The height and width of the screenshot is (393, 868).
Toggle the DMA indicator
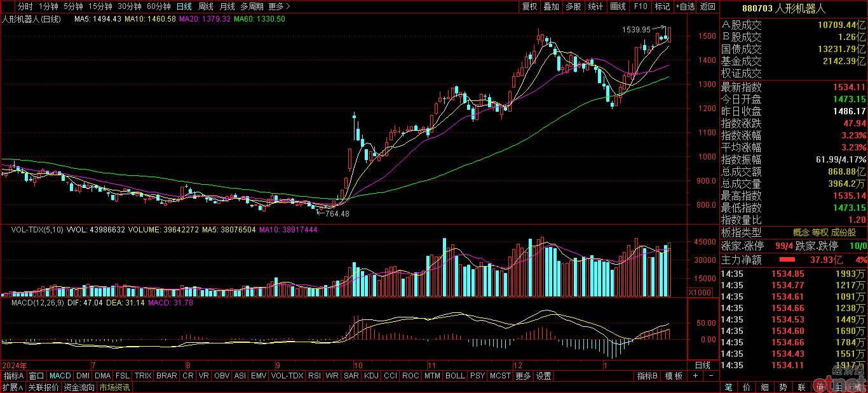[x=103, y=376]
